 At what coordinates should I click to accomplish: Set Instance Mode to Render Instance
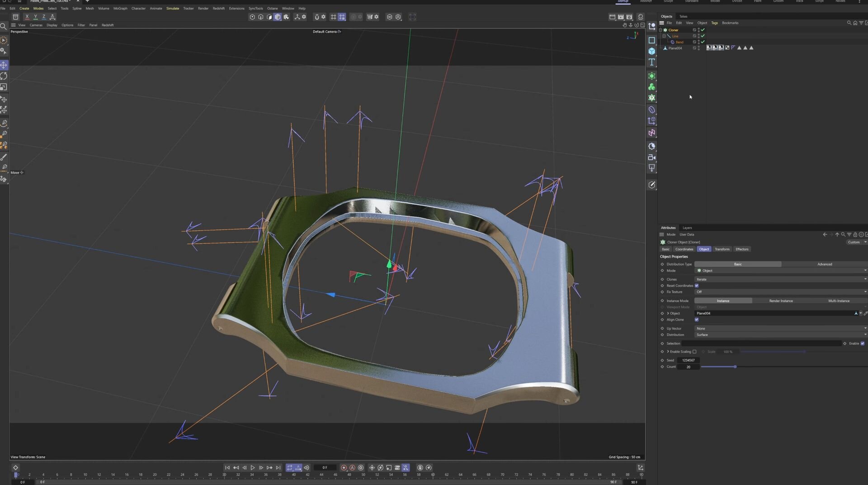(x=781, y=301)
